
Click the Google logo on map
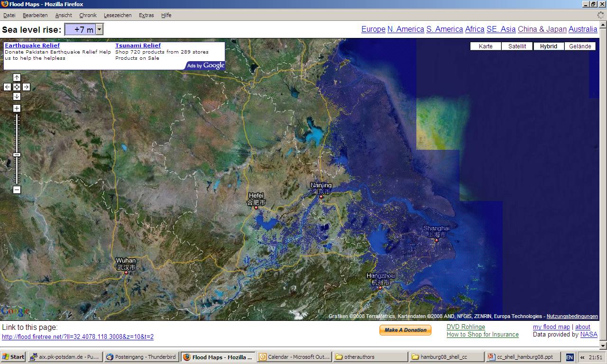point(15,311)
